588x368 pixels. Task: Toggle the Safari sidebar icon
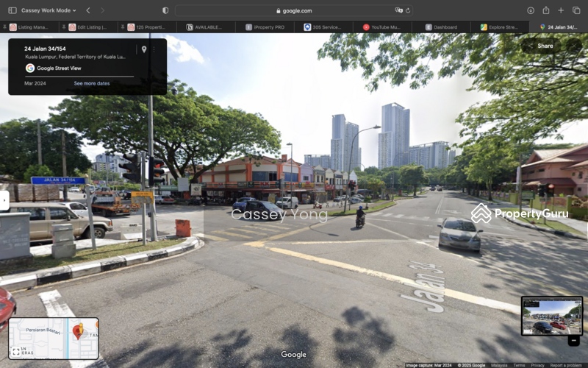(x=12, y=10)
